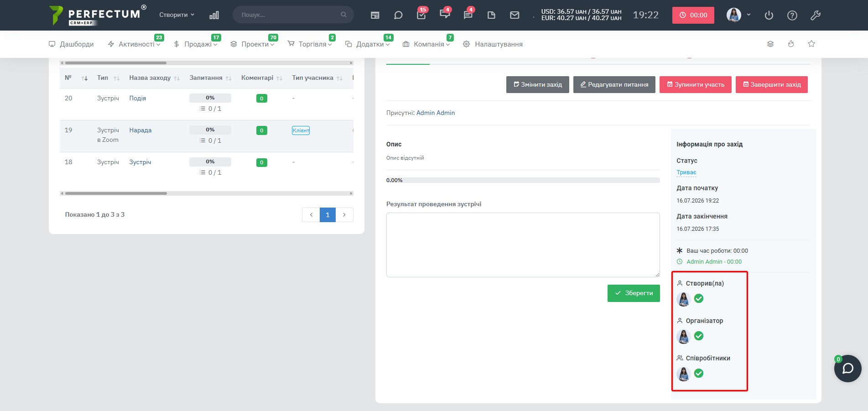Screen dimensions: 868x411
Task: Open the help question mark icon
Action: (x=792, y=15)
